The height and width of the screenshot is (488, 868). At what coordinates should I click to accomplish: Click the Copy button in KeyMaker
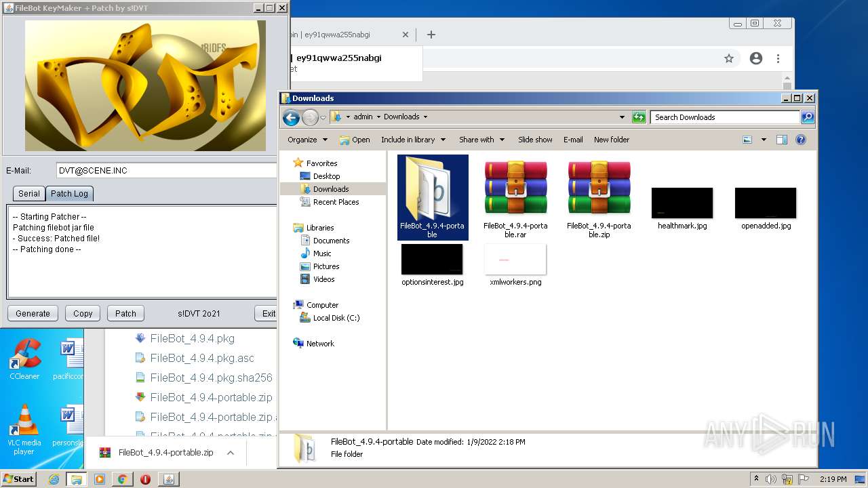coord(83,313)
